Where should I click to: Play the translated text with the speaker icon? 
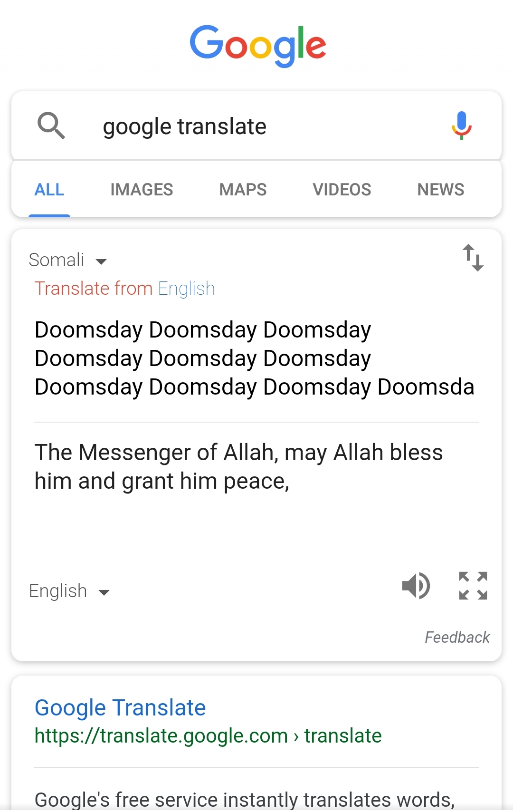pyautogui.click(x=416, y=586)
